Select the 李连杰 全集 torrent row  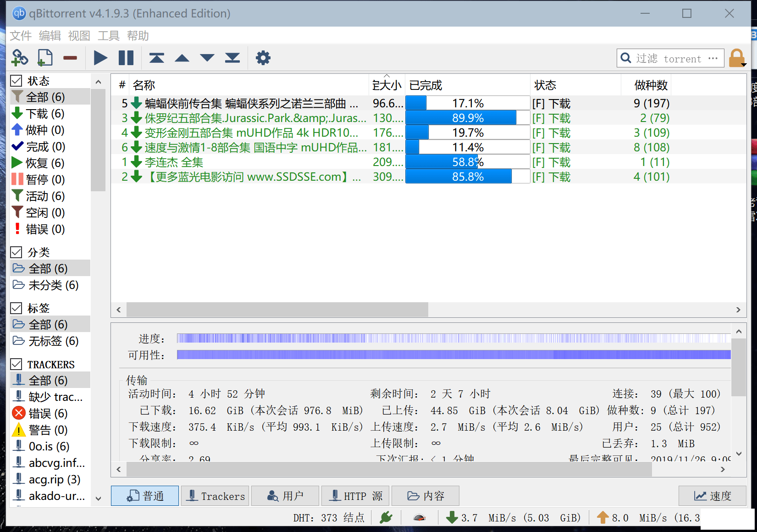point(428,162)
